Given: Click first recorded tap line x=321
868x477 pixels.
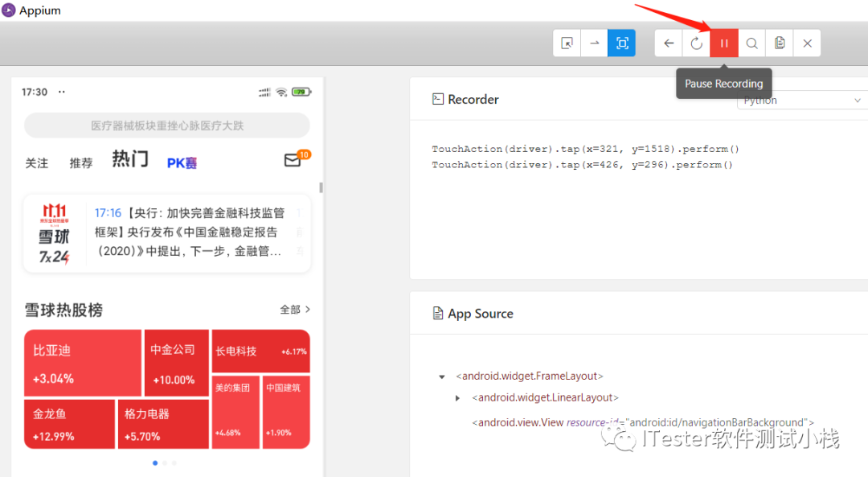Looking at the screenshot, I should (585, 149).
